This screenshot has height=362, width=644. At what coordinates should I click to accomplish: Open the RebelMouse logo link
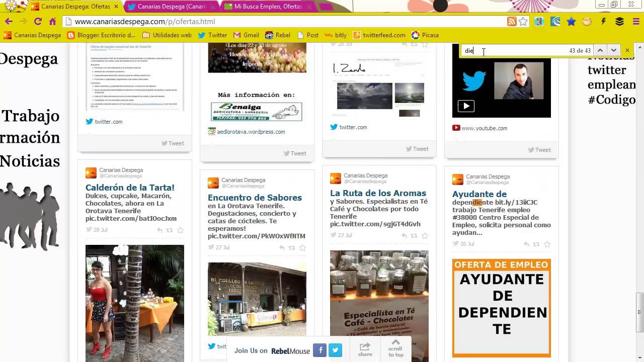[x=290, y=351]
